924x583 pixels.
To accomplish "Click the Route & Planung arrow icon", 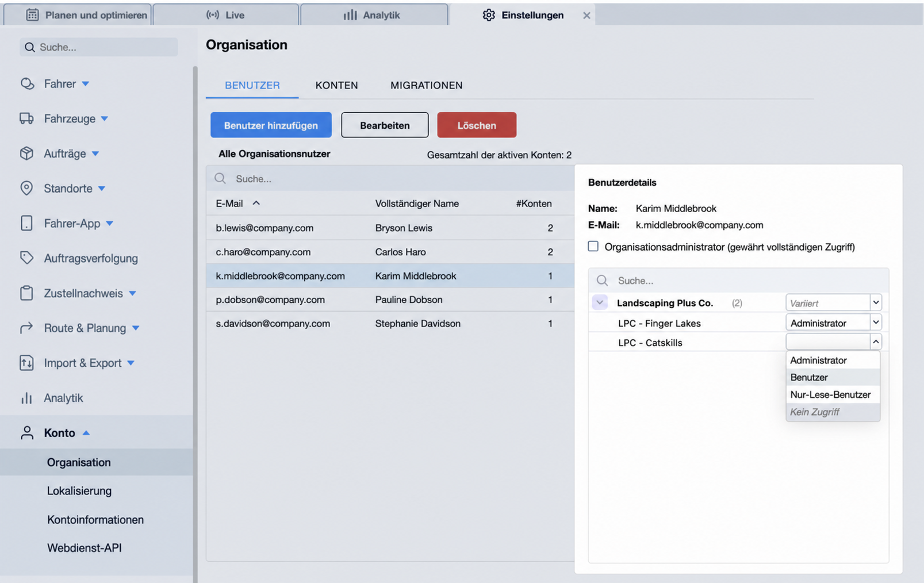I will click(26, 328).
